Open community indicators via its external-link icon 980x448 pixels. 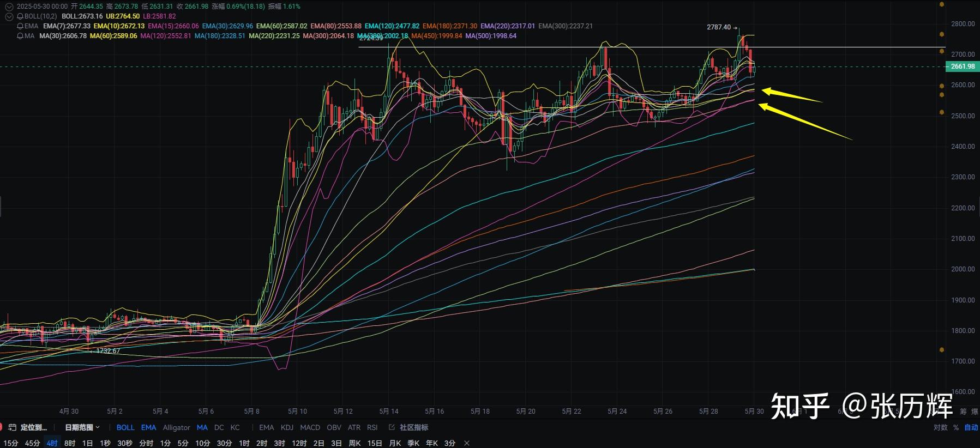pyautogui.click(x=392, y=427)
